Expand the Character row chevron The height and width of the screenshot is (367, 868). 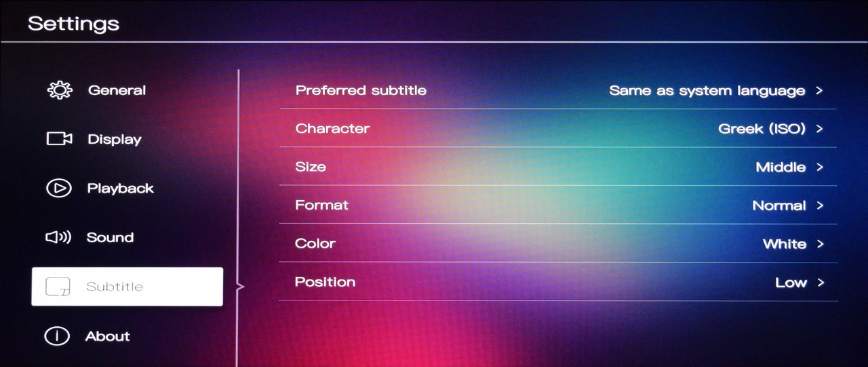point(819,128)
